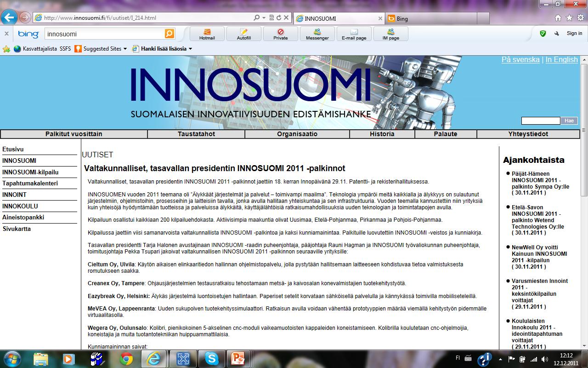The width and height of the screenshot is (588, 368).
Task: Open Google Chrome from the taskbar
Action: tap(126, 359)
